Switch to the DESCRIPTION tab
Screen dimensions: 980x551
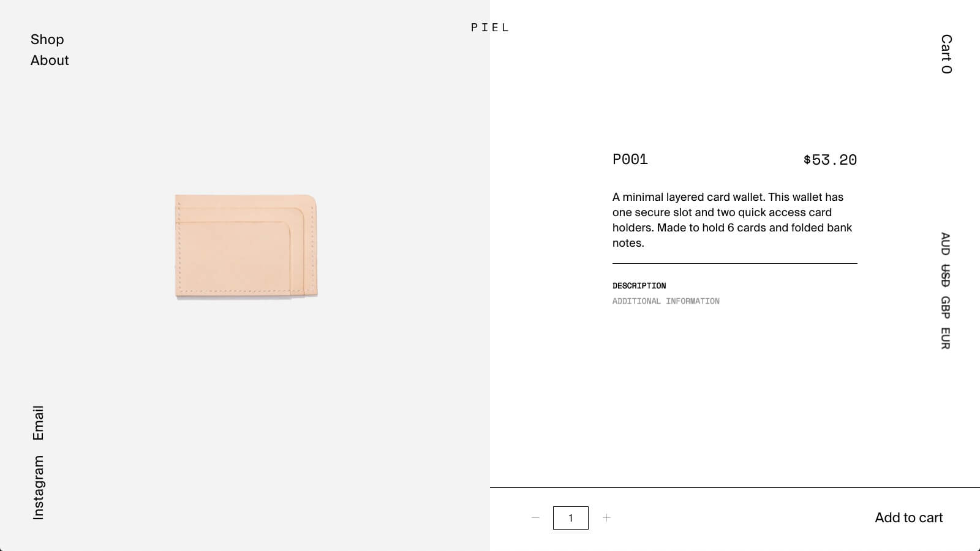[x=639, y=286]
